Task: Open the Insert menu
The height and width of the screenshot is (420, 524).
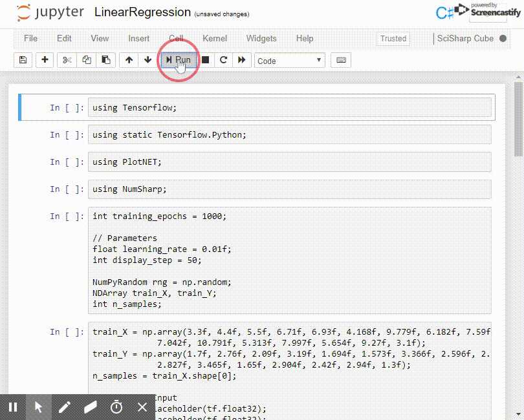Action: (138, 38)
